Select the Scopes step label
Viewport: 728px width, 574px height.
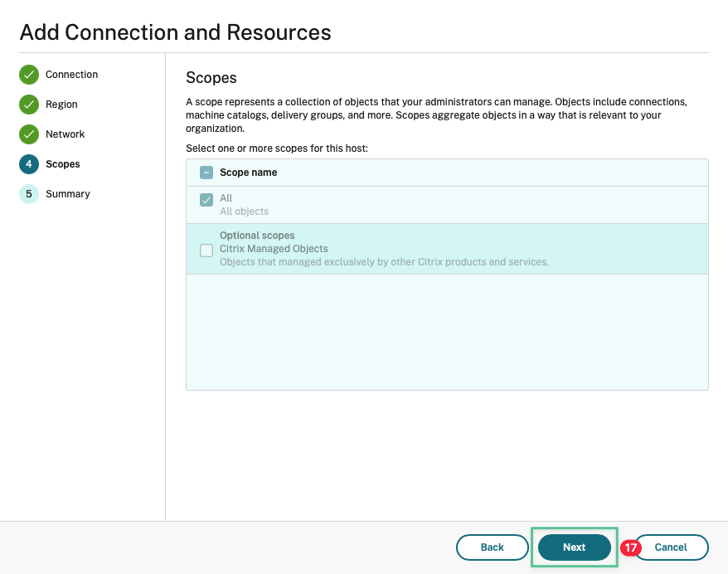[x=63, y=164]
